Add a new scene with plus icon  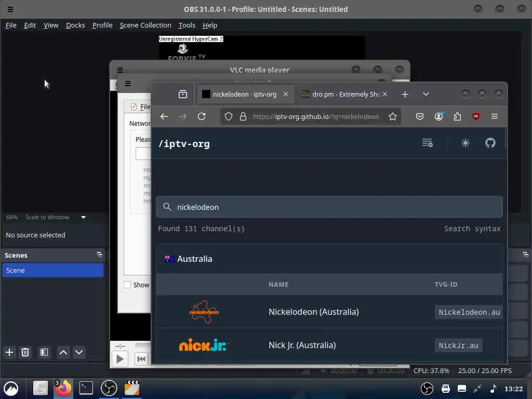point(9,352)
